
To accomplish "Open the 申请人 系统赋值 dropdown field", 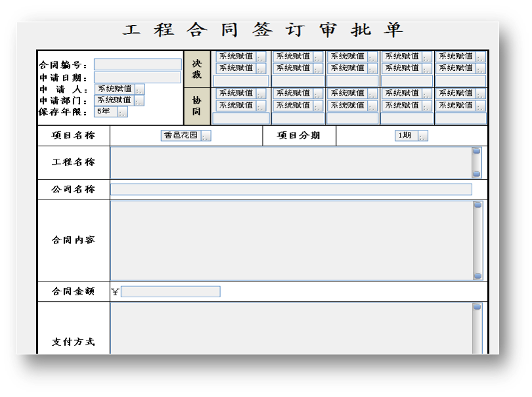I will pyautogui.click(x=114, y=89).
